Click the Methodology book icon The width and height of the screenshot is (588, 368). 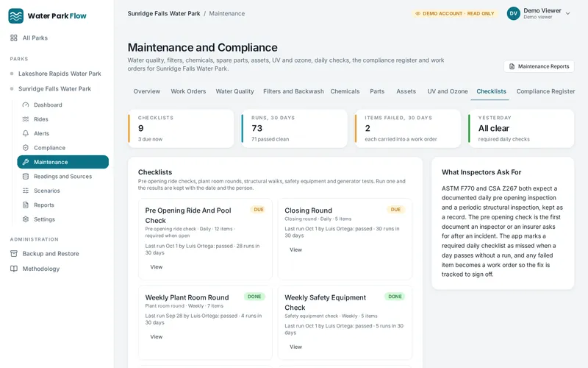pos(14,269)
